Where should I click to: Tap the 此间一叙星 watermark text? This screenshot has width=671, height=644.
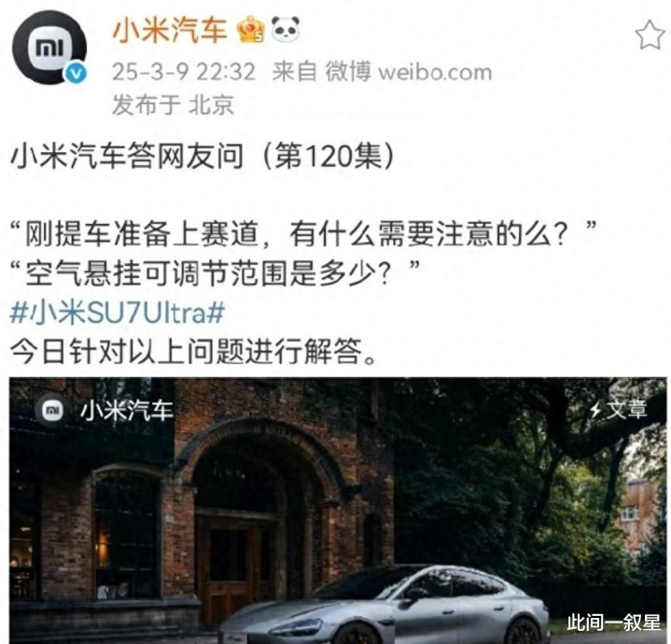[x=614, y=623]
